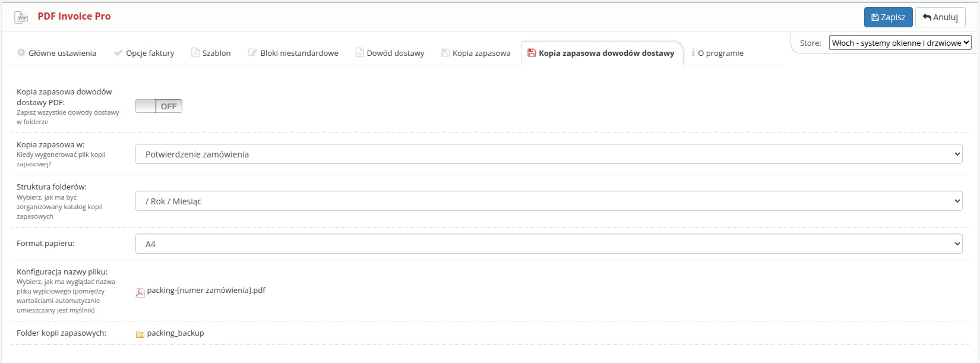Click the yellow folder icon beside packing_backup
980x363 pixels.
(140, 334)
